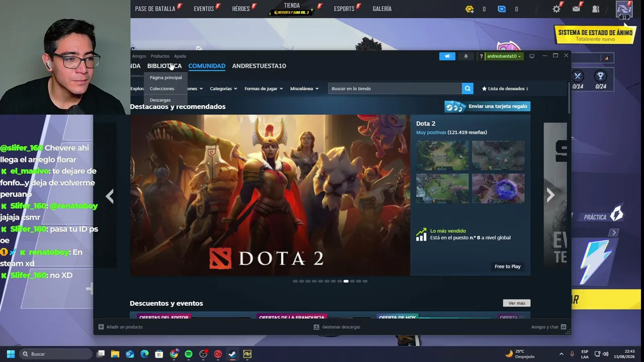
Task: Open the Windows Start menu
Action: [x=11, y=354]
